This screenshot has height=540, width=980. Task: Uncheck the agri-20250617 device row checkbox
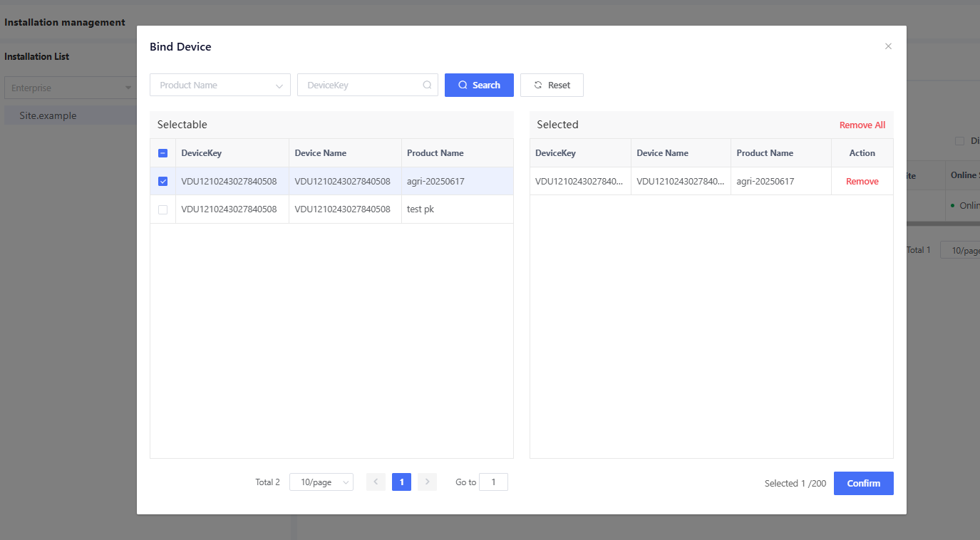(x=163, y=181)
